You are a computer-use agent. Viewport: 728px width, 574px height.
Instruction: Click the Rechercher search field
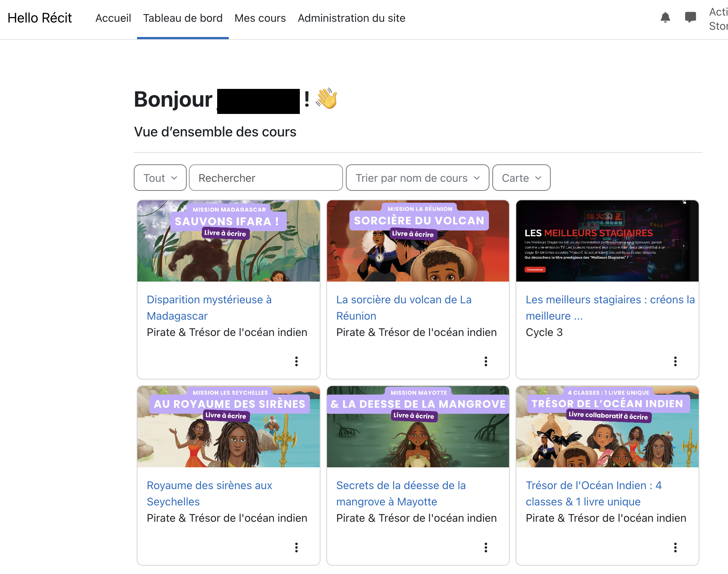265,178
